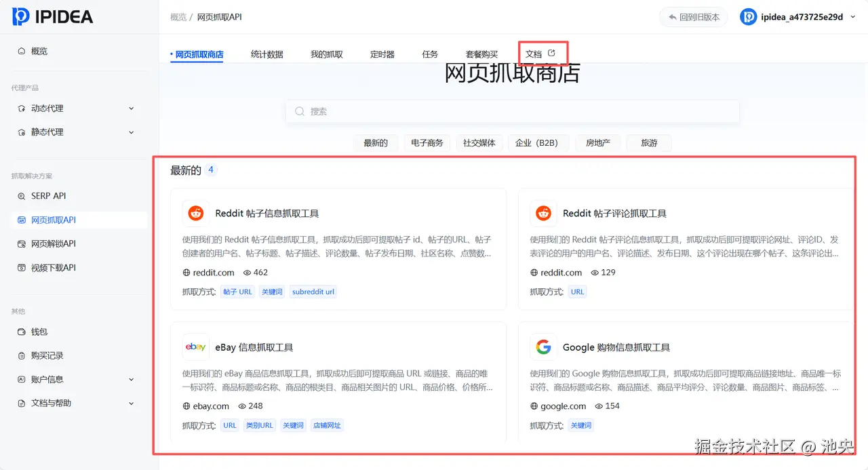Click the globe icon beside ebay.com

point(186,406)
